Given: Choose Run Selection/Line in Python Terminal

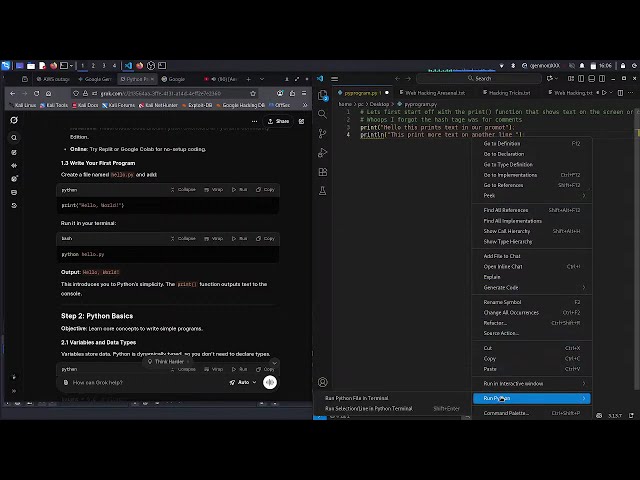Looking at the screenshot, I should [392, 409].
